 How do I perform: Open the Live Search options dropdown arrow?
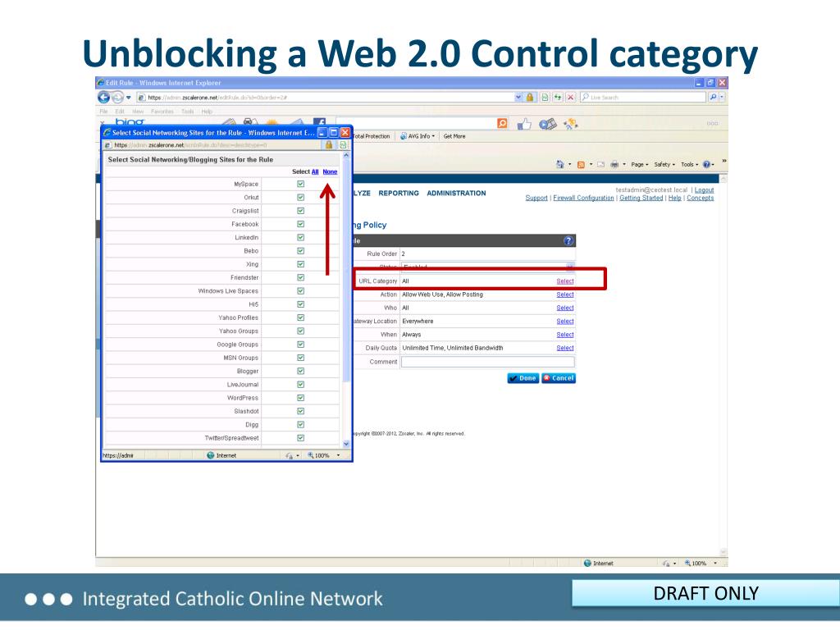coord(723,97)
